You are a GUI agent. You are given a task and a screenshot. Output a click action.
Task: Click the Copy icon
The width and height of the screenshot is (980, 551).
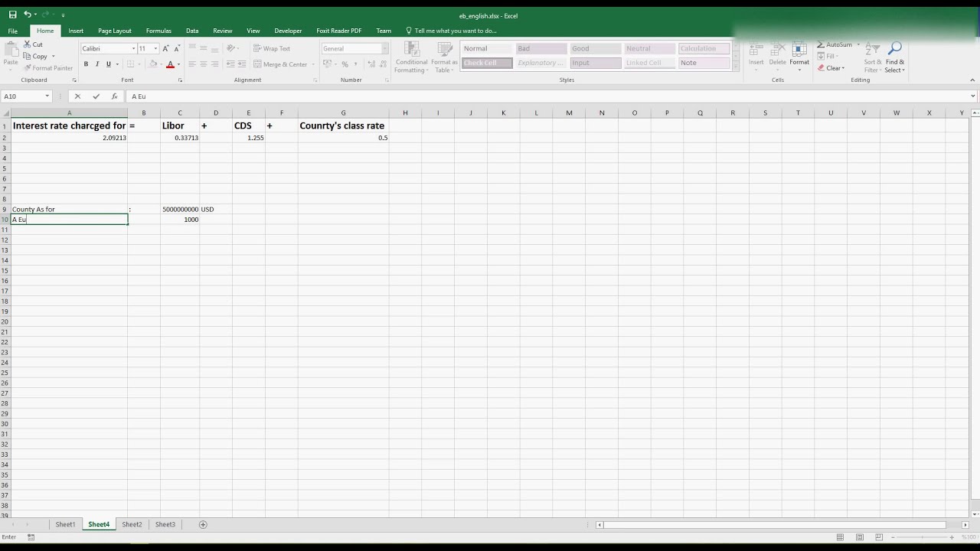[x=28, y=56]
